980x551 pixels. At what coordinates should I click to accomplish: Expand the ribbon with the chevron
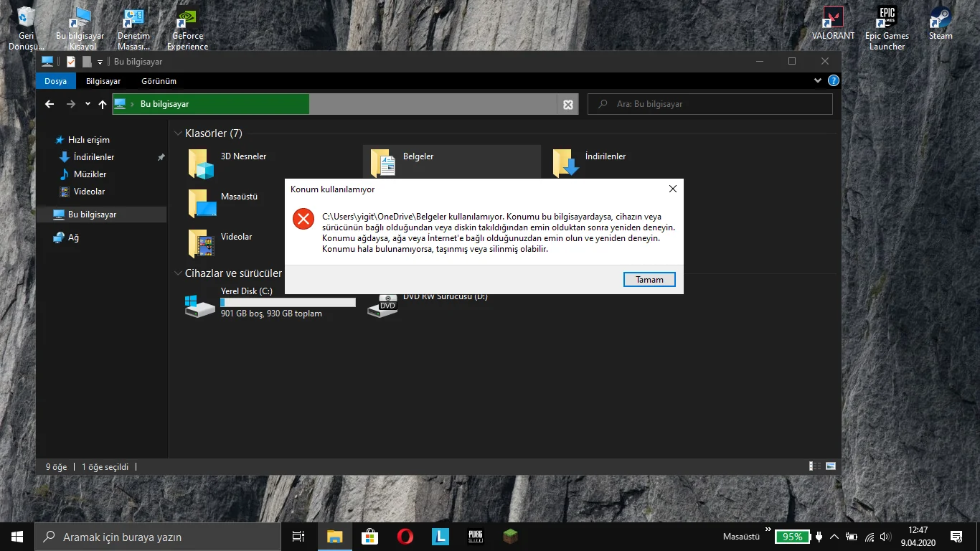coord(818,81)
